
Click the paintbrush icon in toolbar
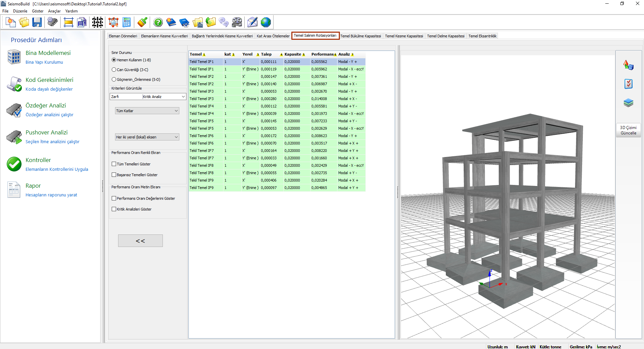click(x=142, y=23)
